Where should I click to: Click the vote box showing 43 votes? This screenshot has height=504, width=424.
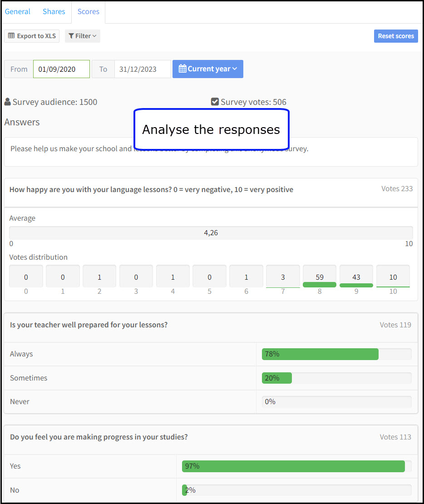pyautogui.click(x=356, y=277)
